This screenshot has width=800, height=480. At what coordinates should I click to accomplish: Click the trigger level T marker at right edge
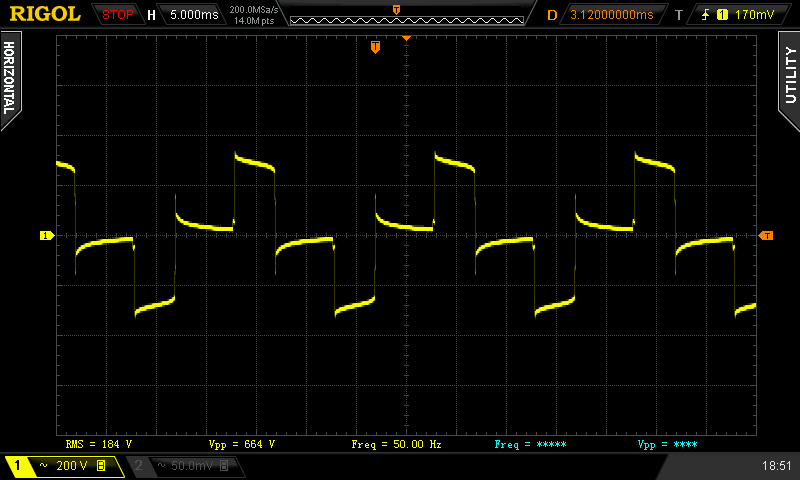766,236
